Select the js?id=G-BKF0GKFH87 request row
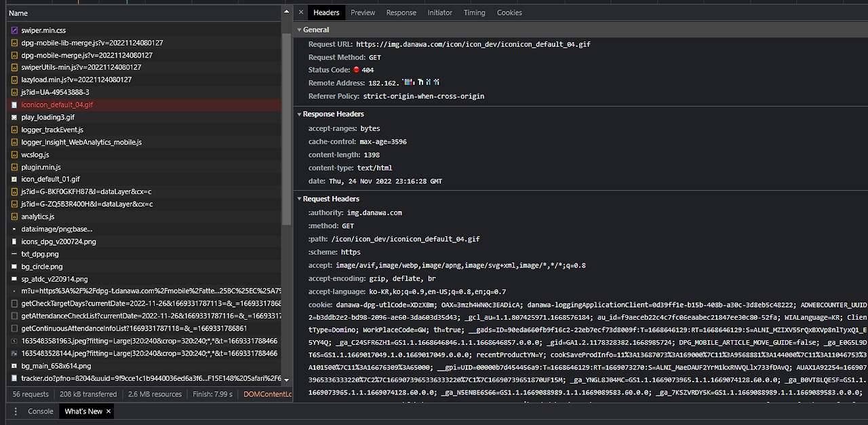 click(x=143, y=191)
